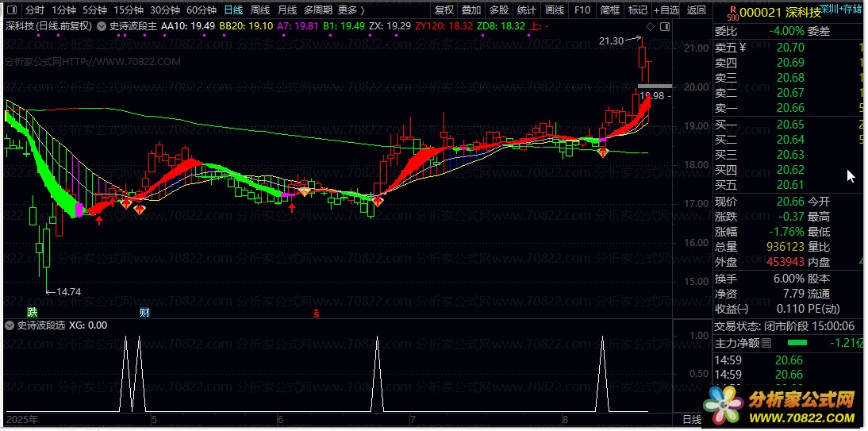This screenshot has height=431, width=868.
Task: Select the 卖二 price 20.67
Action: coord(790,93)
